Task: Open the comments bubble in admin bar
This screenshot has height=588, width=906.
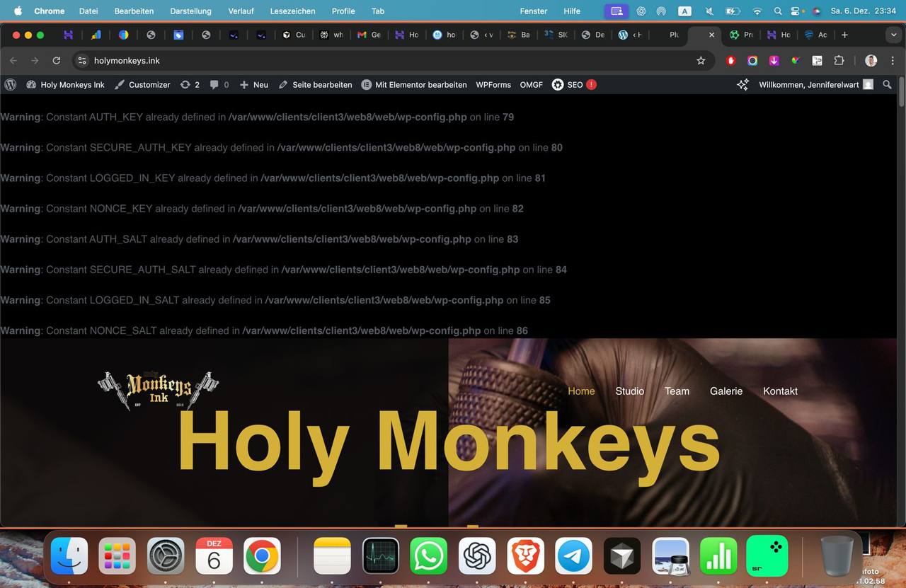Action: click(219, 84)
